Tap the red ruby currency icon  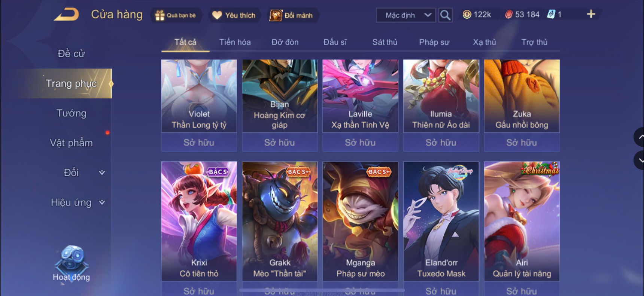[x=508, y=15]
